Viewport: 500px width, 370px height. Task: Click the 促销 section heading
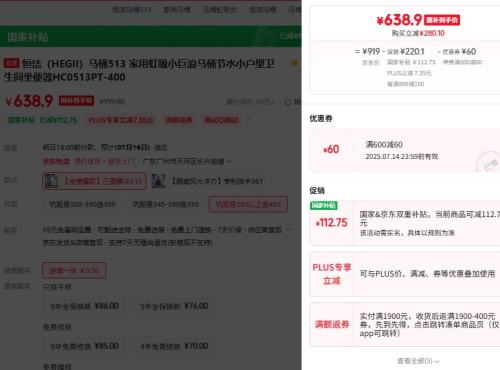317,191
